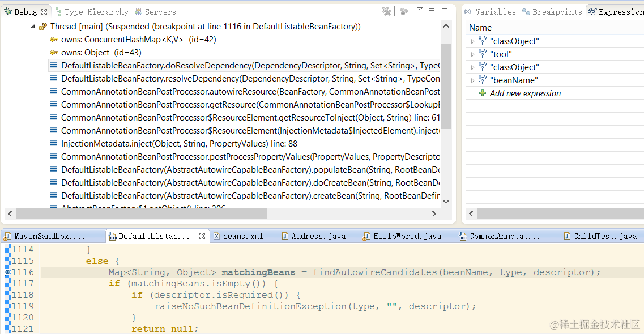Screen dimensions: 644x334
Task: Open the Breakpoints view tab
Action: click(552, 12)
